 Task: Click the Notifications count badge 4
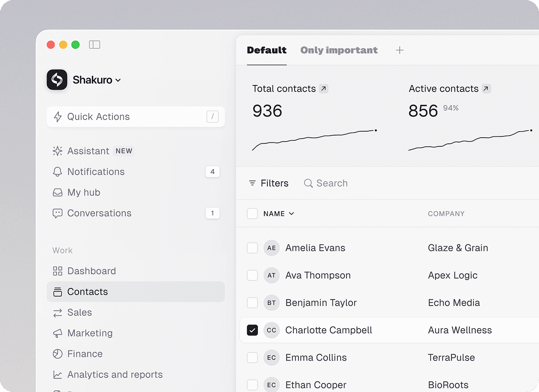click(x=212, y=172)
